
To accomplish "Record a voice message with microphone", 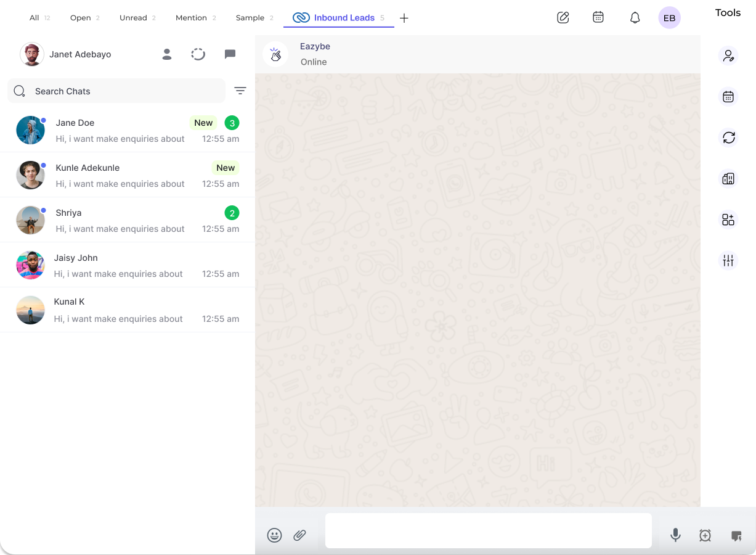I will pyautogui.click(x=675, y=535).
